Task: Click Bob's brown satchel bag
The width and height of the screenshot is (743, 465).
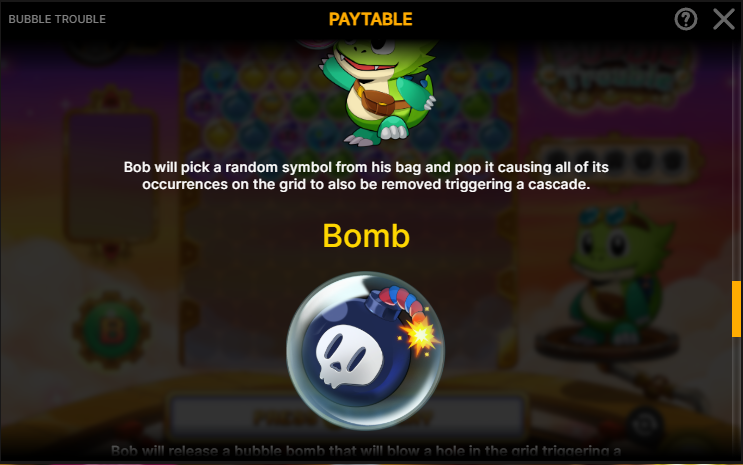Action: click(x=375, y=98)
